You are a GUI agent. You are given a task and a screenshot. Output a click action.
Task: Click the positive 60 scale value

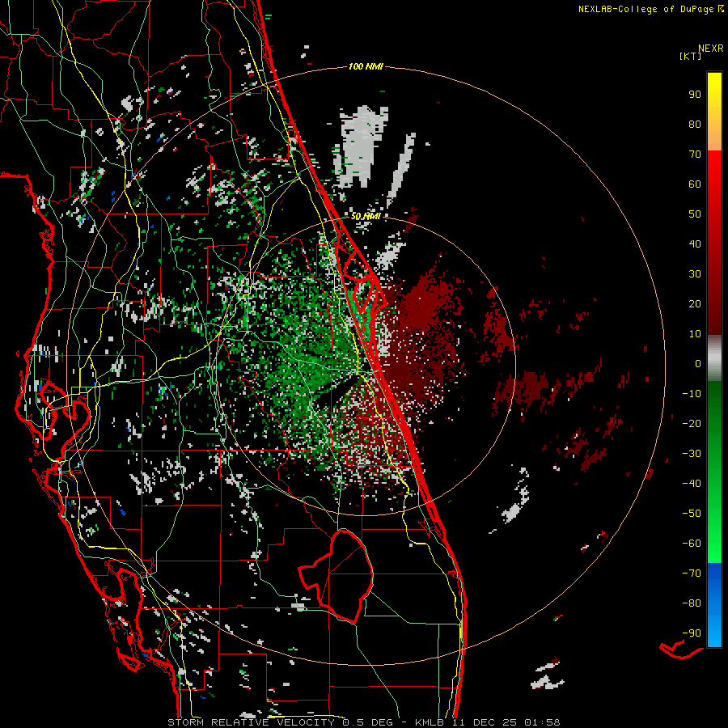click(x=695, y=184)
